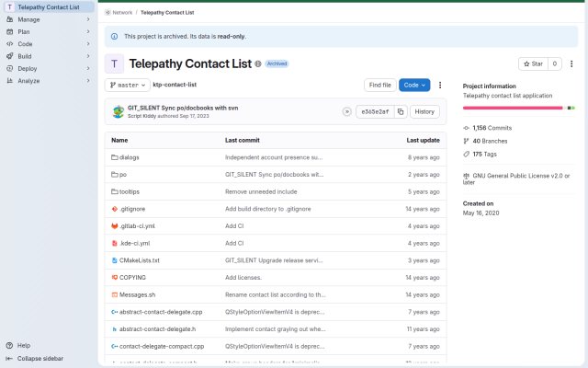Expand the Build sidebar section
The height and width of the screenshot is (368, 588).
[x=49, y=56]
